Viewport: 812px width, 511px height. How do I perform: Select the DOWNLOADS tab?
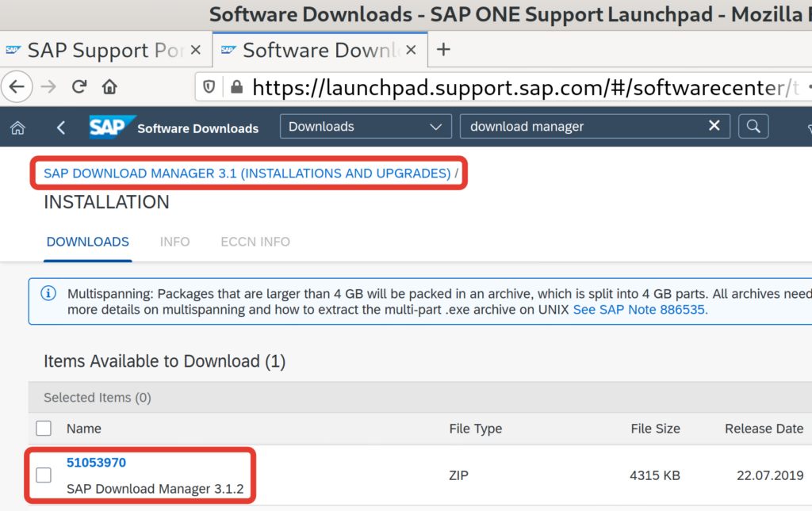(87, 242)
